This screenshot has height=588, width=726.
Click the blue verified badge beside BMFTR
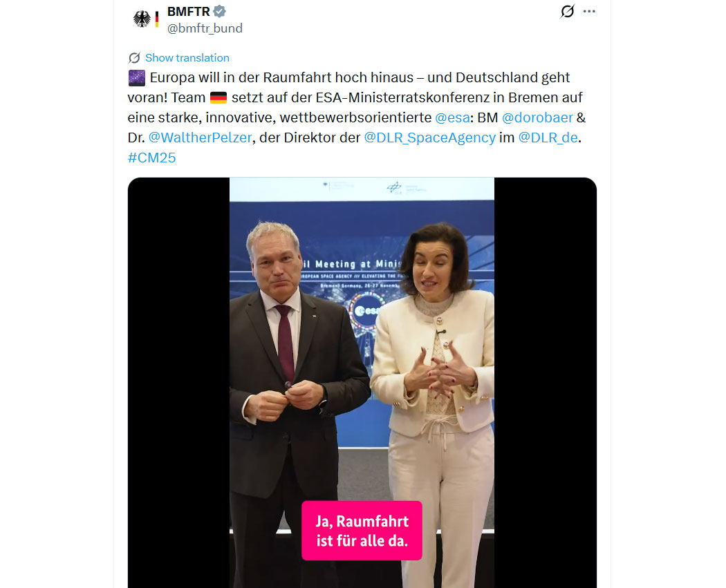(219, 11)
